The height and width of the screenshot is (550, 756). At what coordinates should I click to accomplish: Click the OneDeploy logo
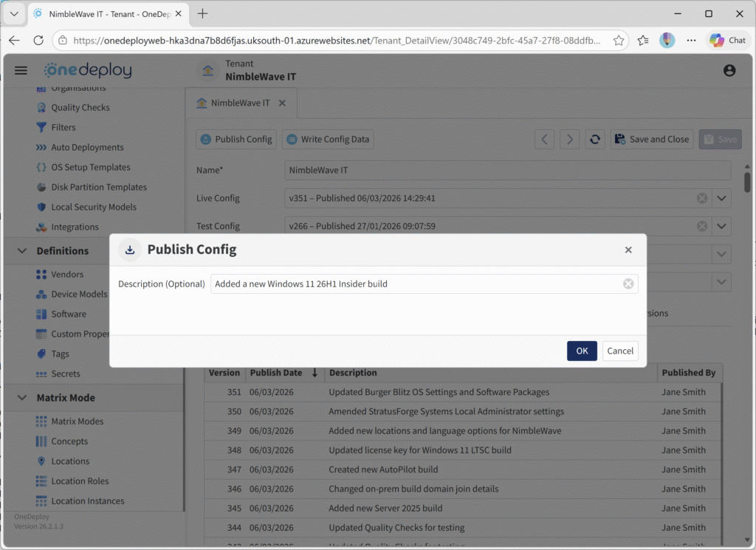pyautogui.click(x=88, y=70)
